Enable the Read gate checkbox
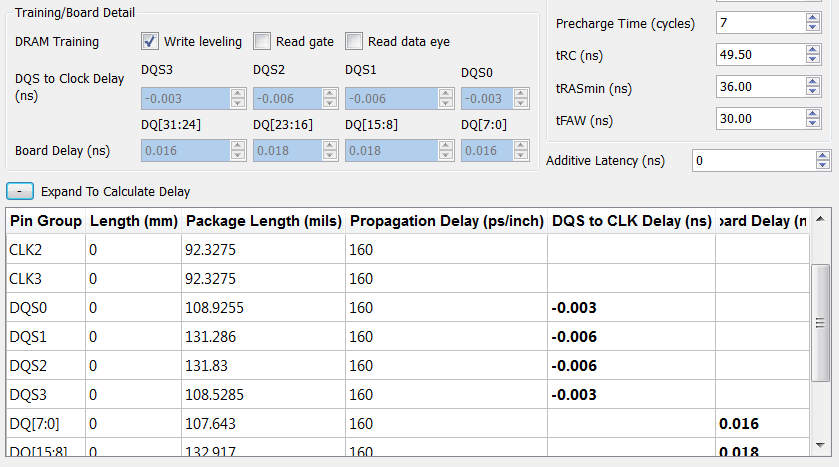Screen dimensions: 839x467 [262, 41]
